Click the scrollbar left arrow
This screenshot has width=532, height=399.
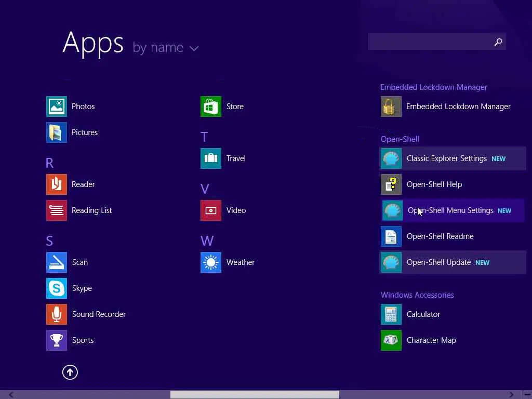click(x=11, y=395)
